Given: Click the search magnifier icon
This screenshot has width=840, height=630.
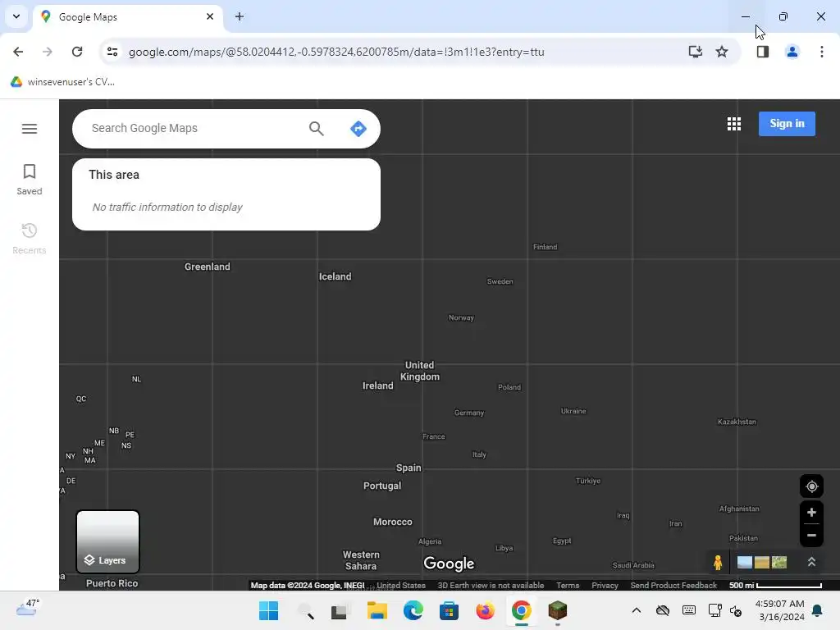Looking at the screenshot, I should point(316,129).
